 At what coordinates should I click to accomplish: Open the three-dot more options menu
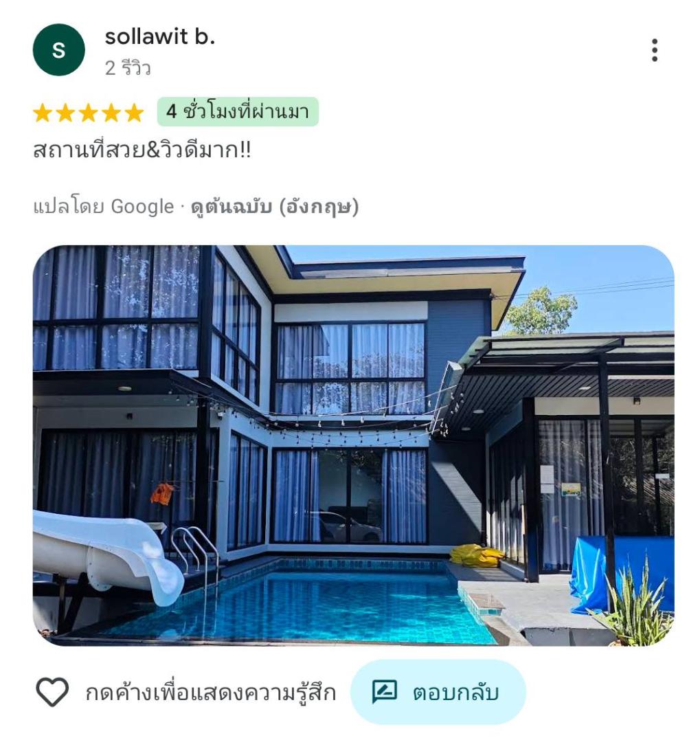(655, 50)
